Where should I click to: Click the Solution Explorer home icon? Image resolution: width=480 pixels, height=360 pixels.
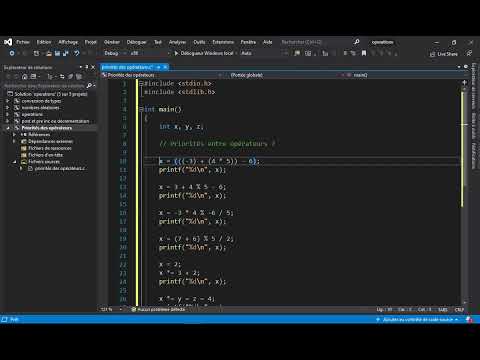[24, 77]
